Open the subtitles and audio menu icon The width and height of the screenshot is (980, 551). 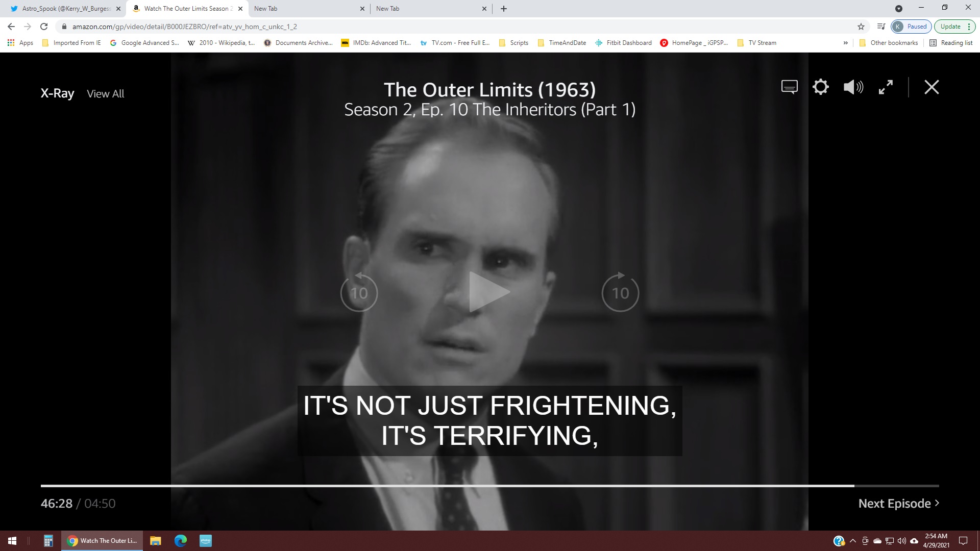[789, 87]
